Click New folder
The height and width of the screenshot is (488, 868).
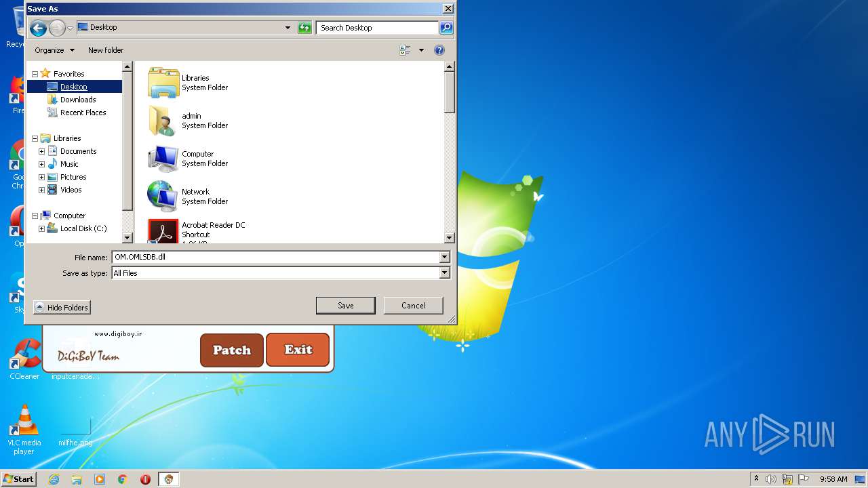(x=106, y=50)
